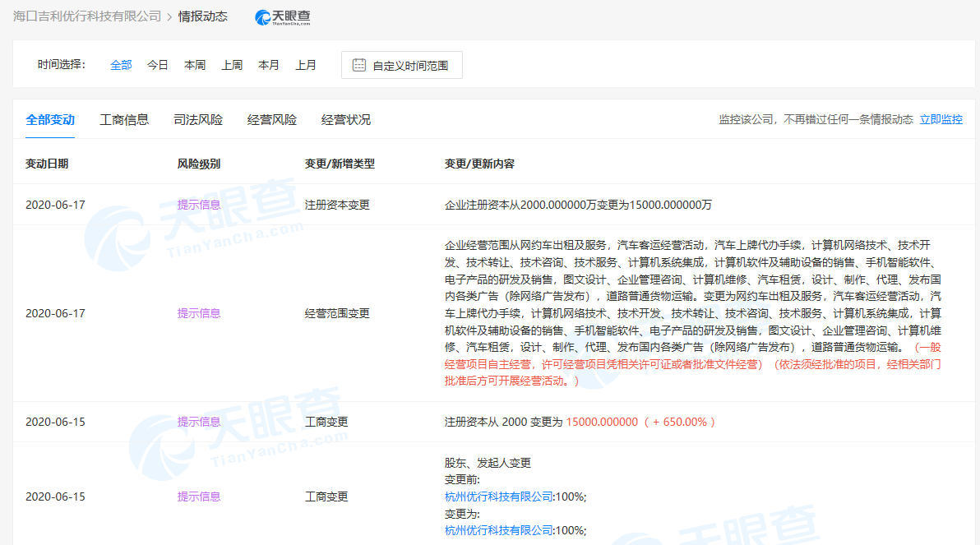Click 杭州优行科技有限公司 link under 变更为
Image resolution: width=980 pixels, height=545 pixels.
[x=499, y=530]
